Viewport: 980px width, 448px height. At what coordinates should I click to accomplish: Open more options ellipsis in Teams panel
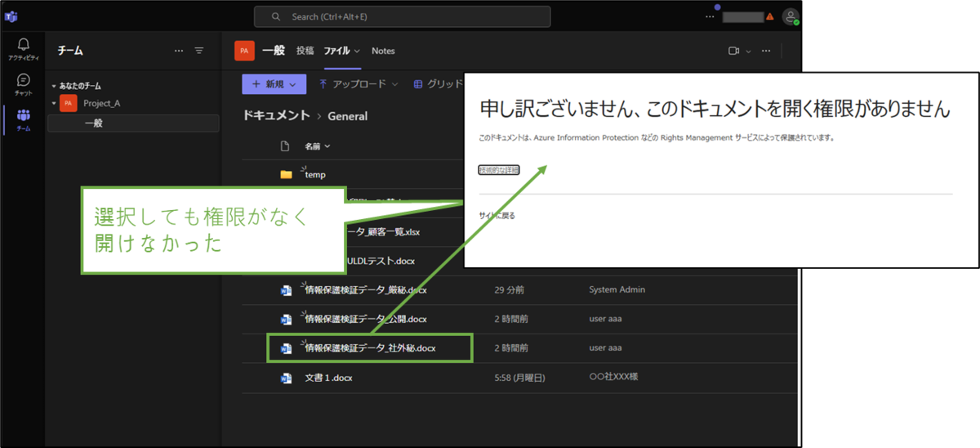179,51
